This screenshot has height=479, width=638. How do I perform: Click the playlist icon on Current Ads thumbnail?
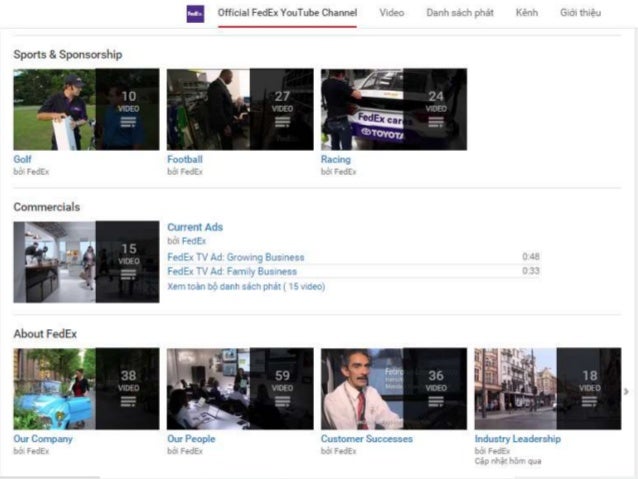click(128, 275)
